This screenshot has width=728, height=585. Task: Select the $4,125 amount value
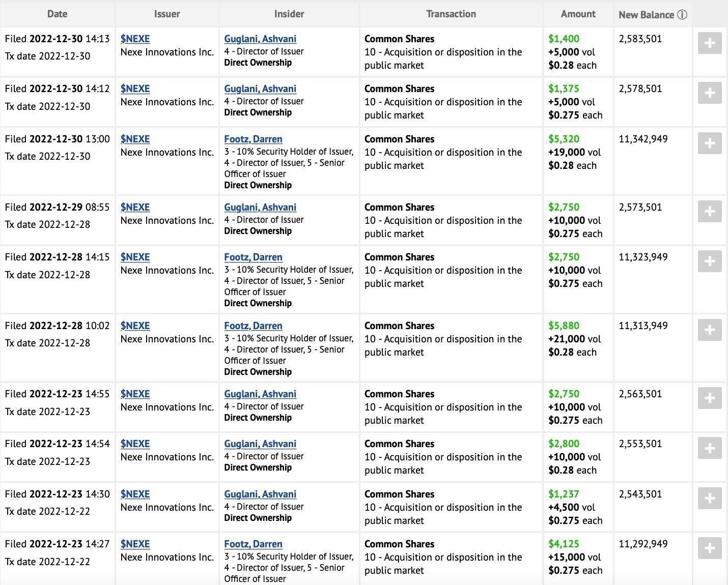point(564,544)
